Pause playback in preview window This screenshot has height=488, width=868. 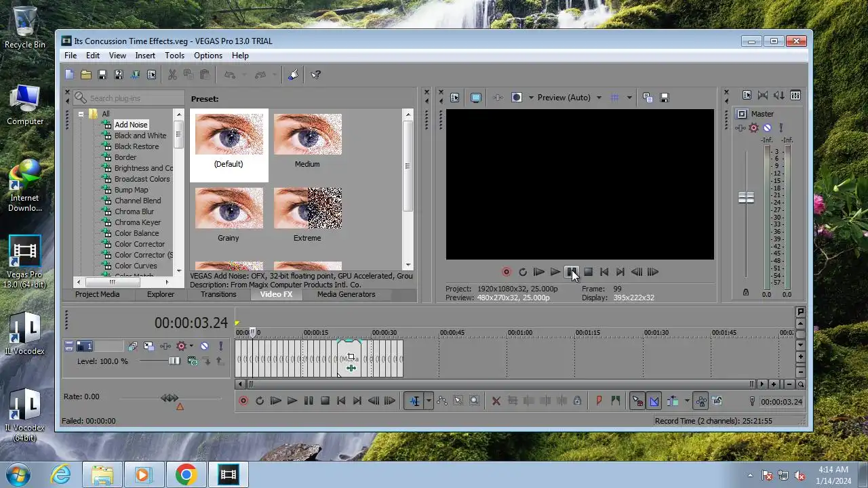tap(572, 272)
